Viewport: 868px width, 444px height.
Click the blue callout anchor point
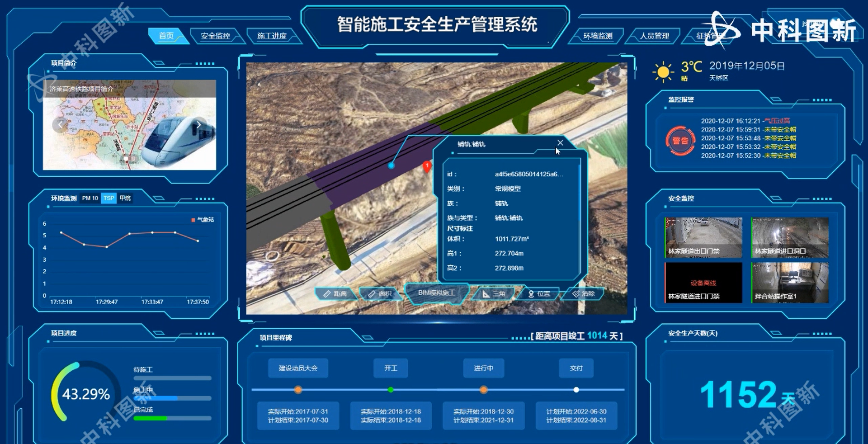pos(392,166)
